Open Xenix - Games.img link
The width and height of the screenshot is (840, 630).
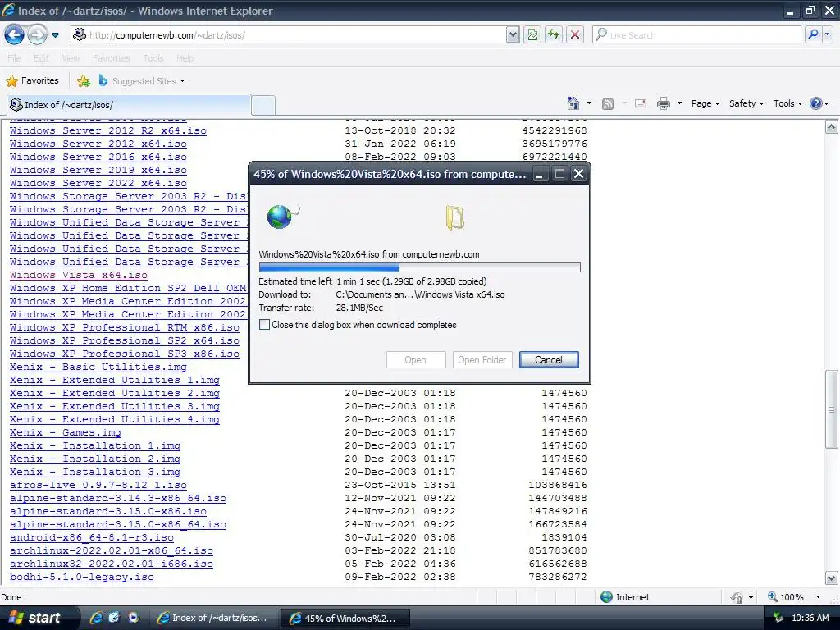66,432
